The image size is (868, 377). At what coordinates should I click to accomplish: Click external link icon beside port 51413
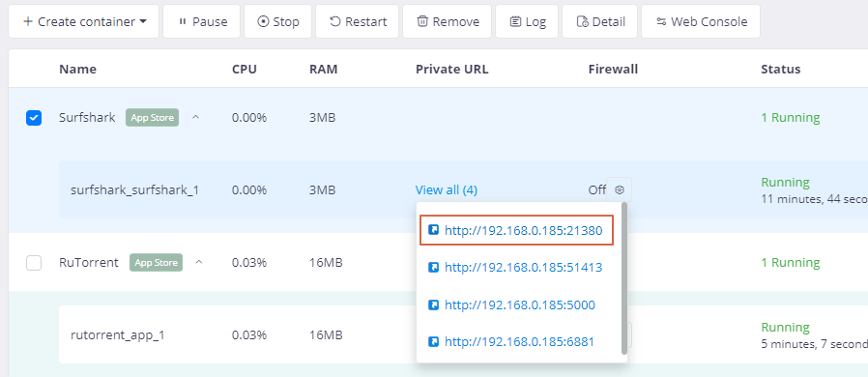tap(434, 268)
